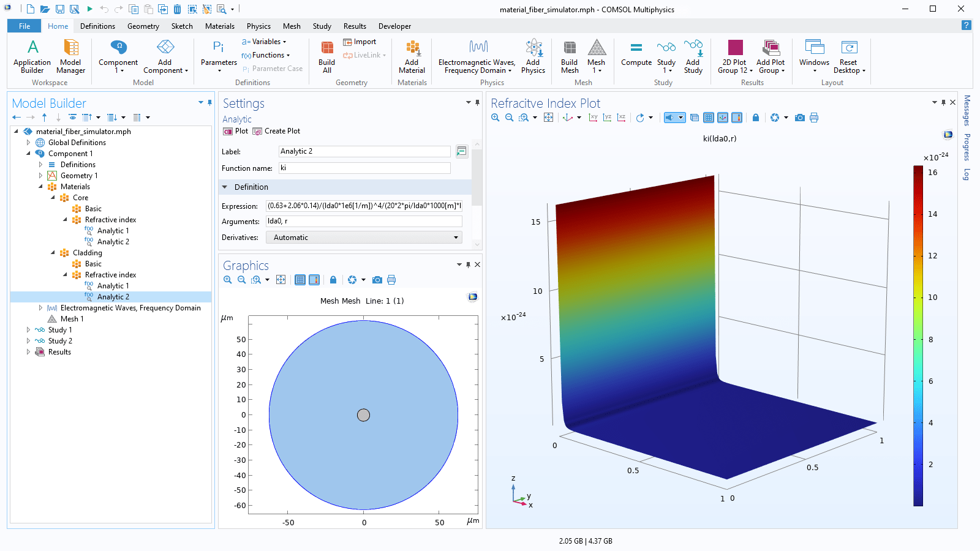Image resolution: width=980 pixels, height=551 pixels.
Task: Click Zoom Extents in the Graphics window toolbar
Action: click(x=281, y=280)
